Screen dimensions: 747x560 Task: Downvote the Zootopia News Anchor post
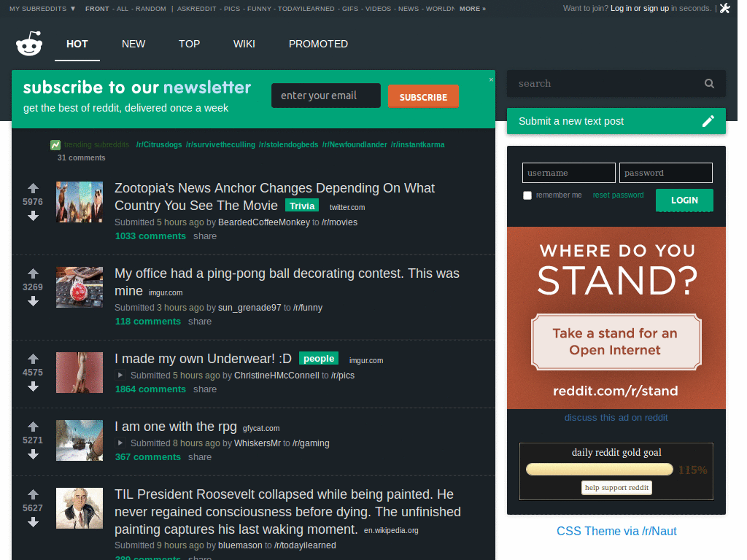click(x=33, y=216)
